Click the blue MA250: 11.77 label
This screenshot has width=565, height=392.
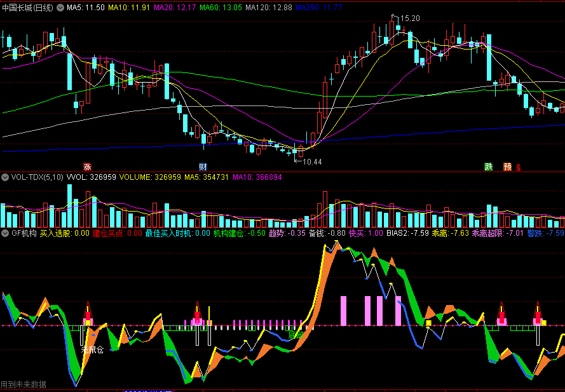(x=318, y=8)
